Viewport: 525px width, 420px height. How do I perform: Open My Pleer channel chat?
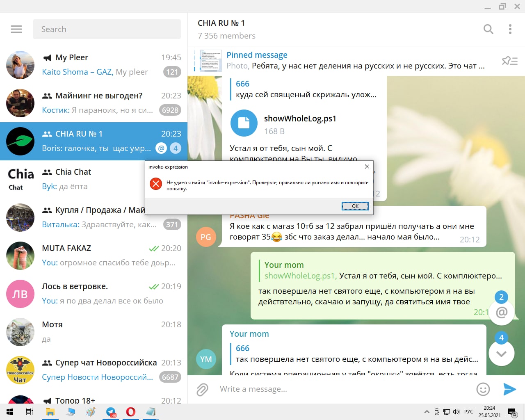pyautogui.click(x=94, y=65)
